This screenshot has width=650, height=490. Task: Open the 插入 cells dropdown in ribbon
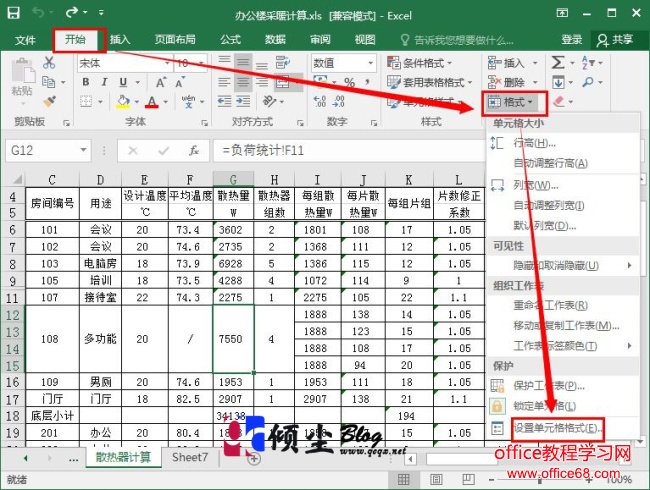tap(512, 63)
